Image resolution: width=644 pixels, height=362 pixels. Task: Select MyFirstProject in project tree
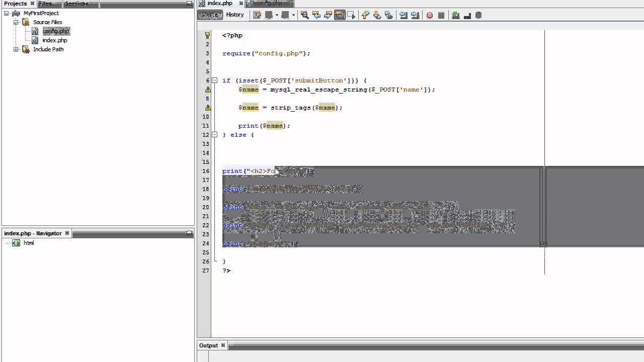41,13
